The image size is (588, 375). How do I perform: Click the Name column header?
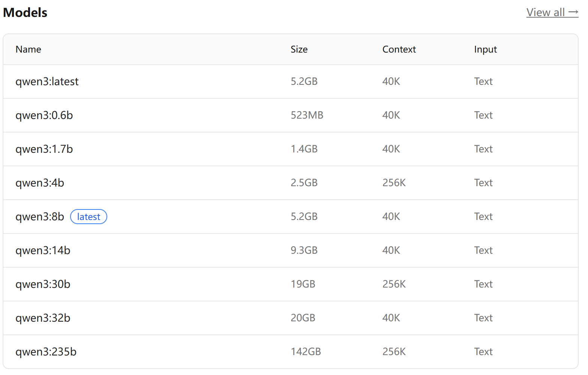pyautogui.click(x=28, y=49)
